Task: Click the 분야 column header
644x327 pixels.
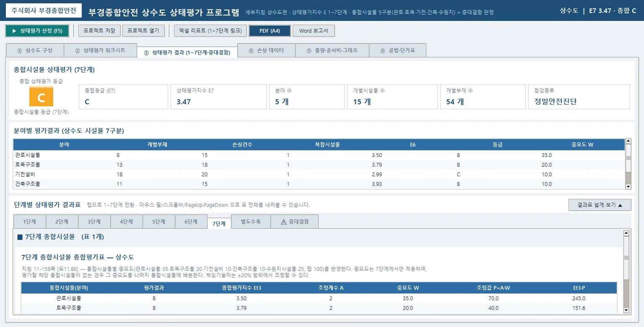Action: [64, 145]
